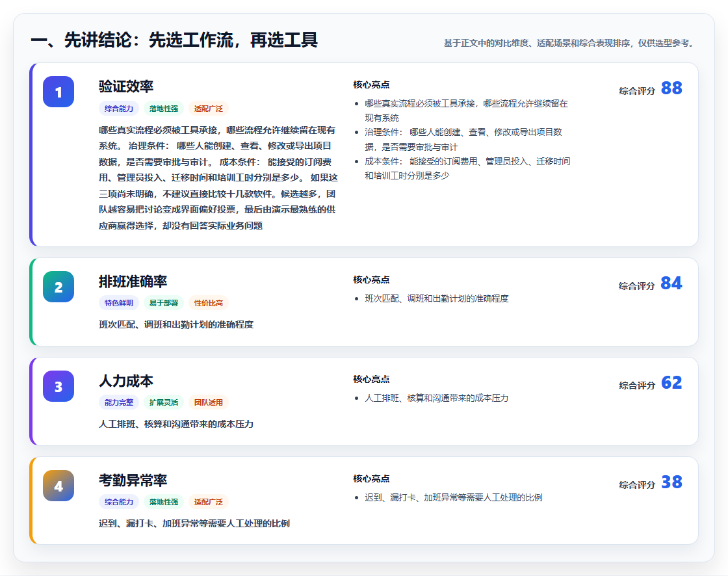The image size is (728, 576).
Task: Click the score 38 value
Action: pos(671,482)
